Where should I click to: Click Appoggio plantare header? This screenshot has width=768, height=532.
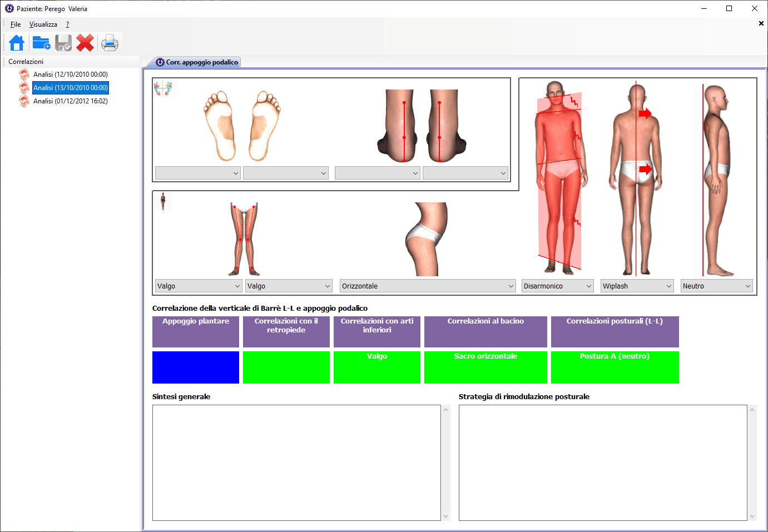tap(196, 332)
